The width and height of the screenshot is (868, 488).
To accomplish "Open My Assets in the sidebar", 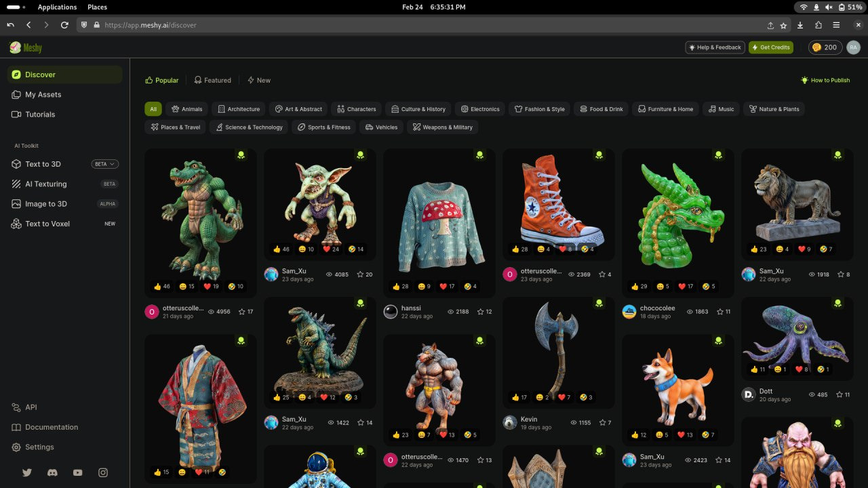I will pyautogui.click(x=65, y=94).
